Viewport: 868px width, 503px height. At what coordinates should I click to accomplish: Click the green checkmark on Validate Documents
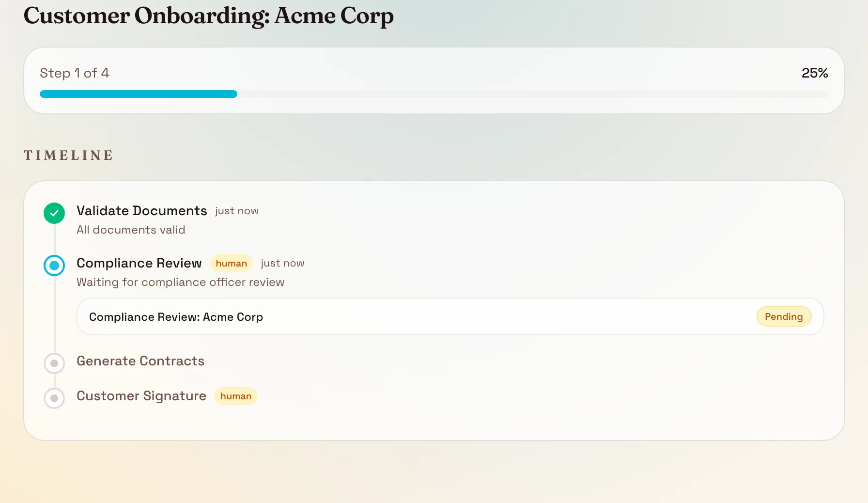tap(54, 213)
